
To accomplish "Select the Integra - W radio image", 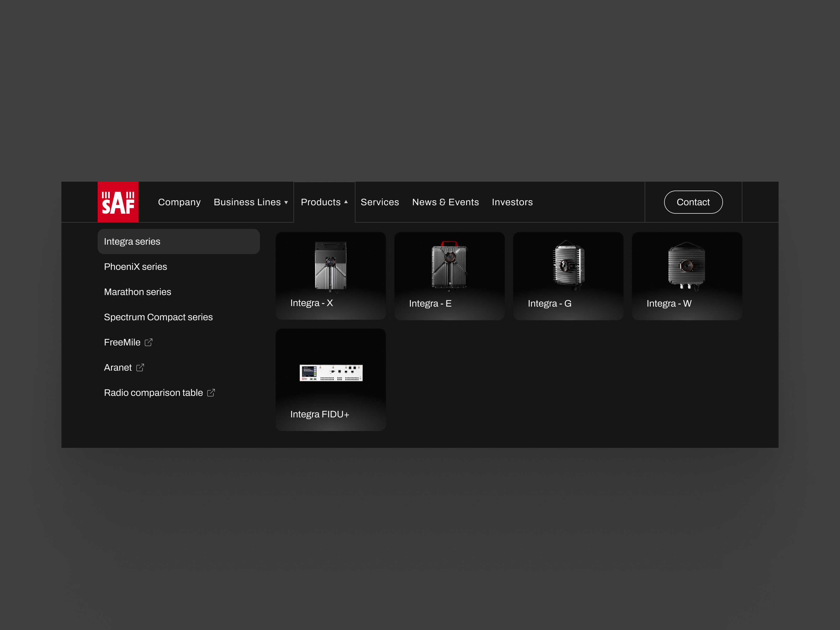I will tap(687, 266).
